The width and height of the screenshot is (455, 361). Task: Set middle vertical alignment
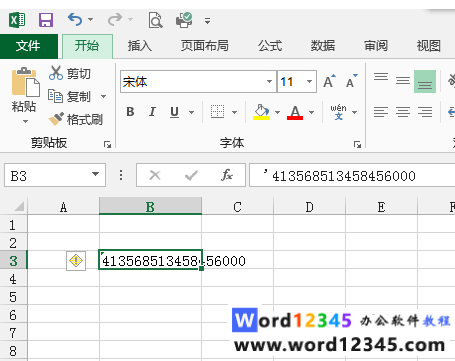(x=403, y=81)
